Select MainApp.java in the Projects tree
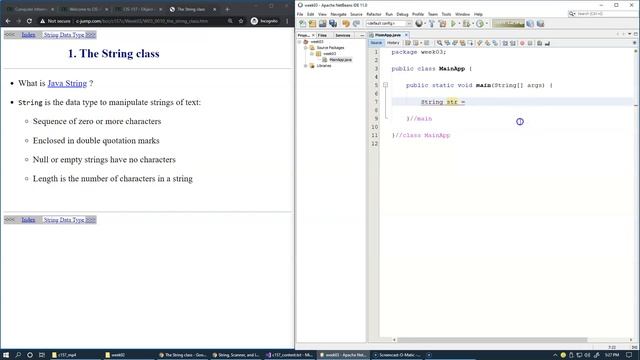The height and width of the screenshot is (360, 640). (340, 60)
